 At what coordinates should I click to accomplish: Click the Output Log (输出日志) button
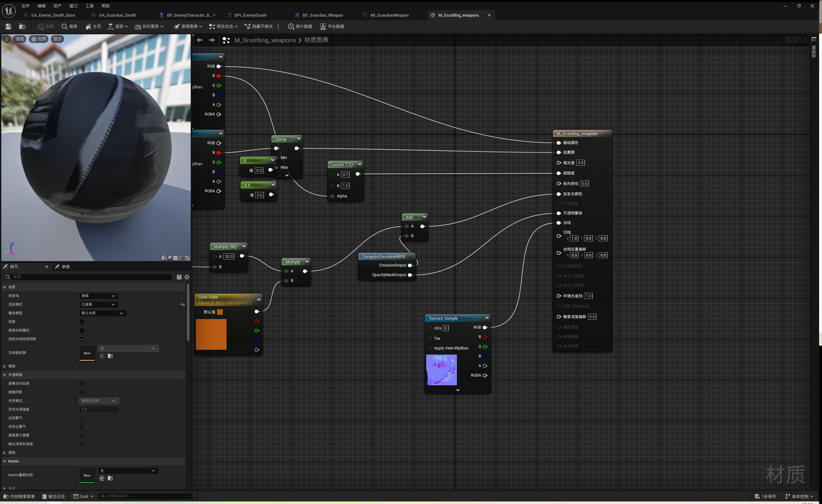(x=53, y=496)
